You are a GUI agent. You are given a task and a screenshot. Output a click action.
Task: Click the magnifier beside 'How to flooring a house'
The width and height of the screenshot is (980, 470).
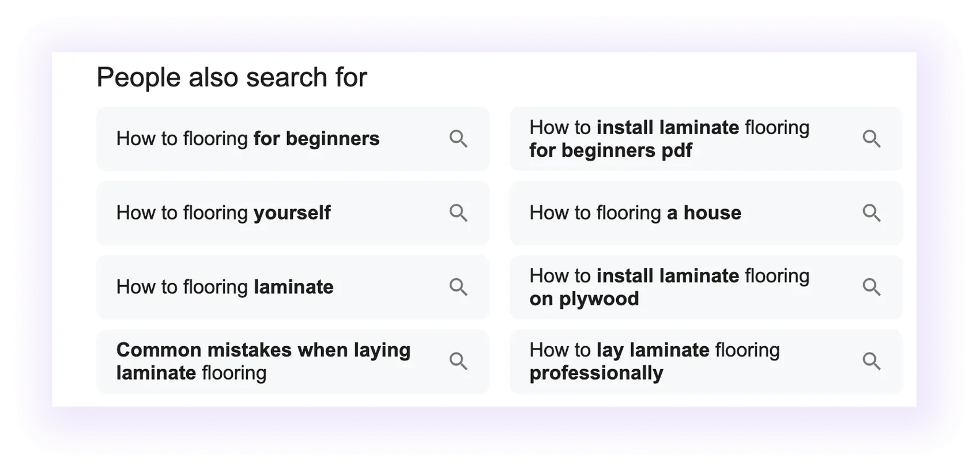point(872,213)
